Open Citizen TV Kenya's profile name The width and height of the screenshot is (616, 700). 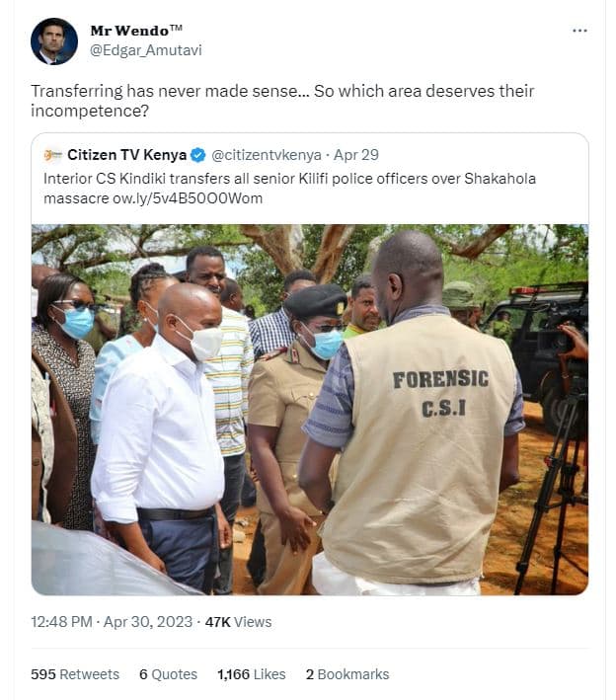coord(126,155)
